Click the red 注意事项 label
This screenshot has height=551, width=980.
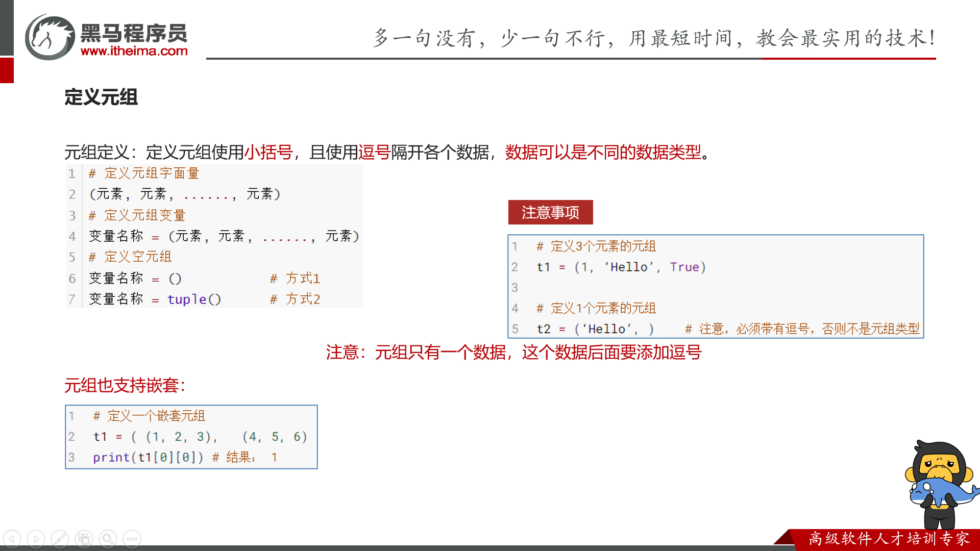click(550, 212)
